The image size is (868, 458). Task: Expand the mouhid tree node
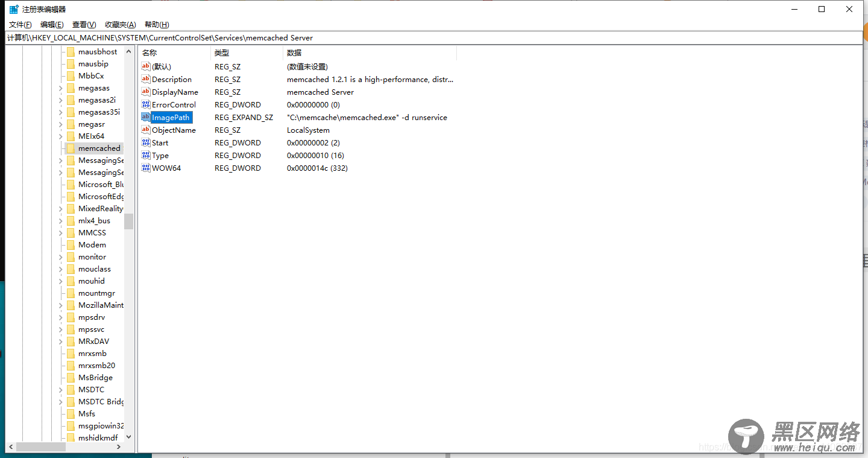[x=60, y=281]
